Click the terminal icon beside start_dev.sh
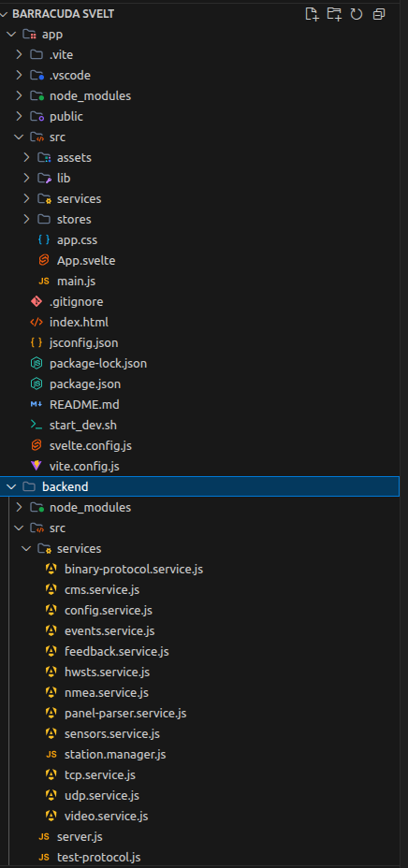Viewport: 408px width, 868px height. click(x=36, y=426)
